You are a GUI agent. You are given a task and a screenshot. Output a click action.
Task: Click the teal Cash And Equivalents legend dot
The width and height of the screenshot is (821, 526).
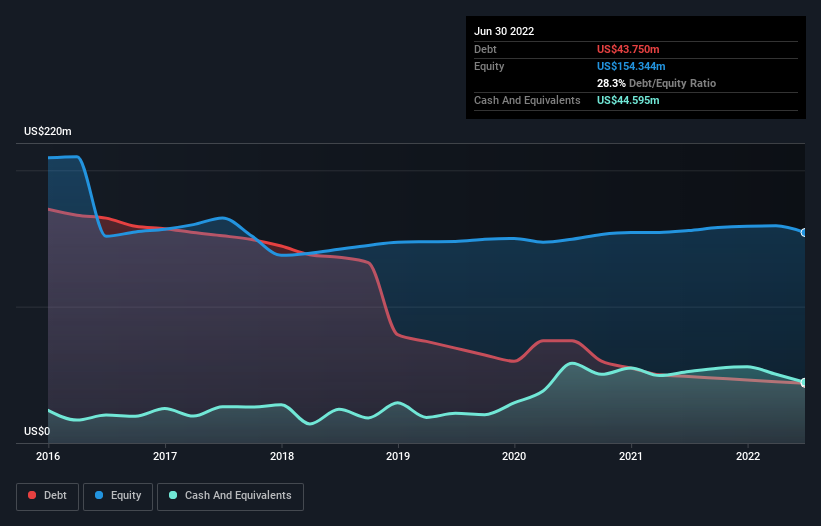pos(173,495)
